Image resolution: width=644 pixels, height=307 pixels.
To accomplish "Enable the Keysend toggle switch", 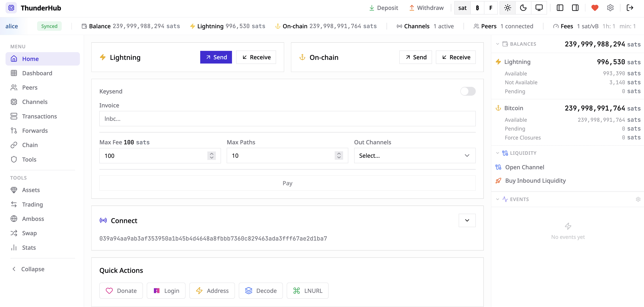I will pyautogui.click(x=467, y=91).
